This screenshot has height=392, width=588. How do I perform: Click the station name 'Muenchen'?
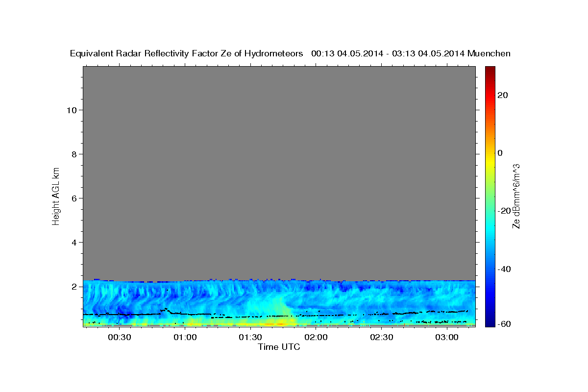pos(489,53)
